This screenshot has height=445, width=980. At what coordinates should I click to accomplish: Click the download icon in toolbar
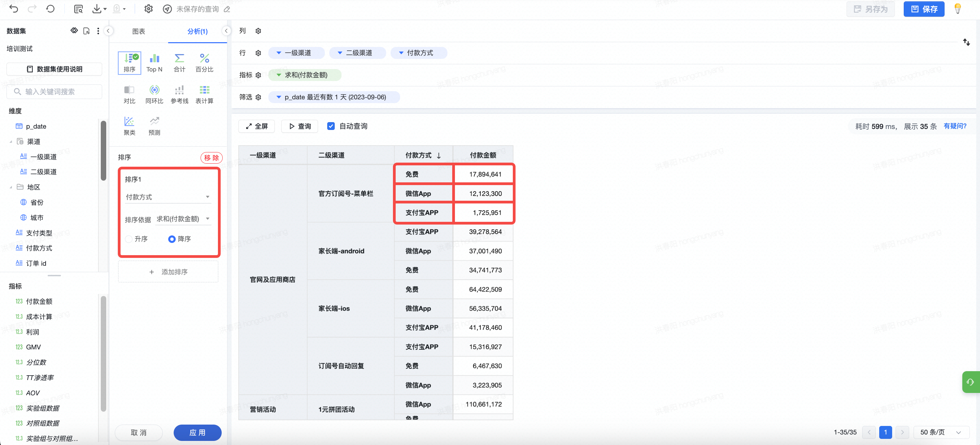[97, 9]
